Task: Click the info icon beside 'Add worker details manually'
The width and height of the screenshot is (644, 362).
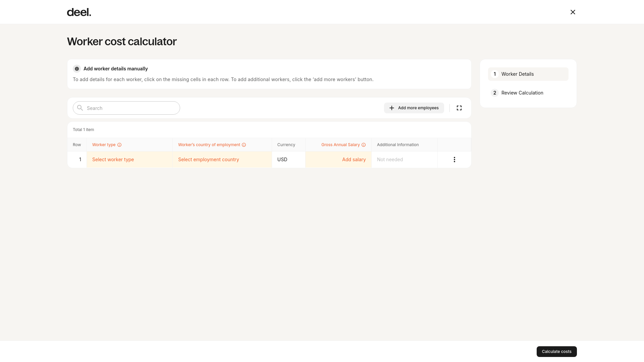Action: click(x=76, y=69)
